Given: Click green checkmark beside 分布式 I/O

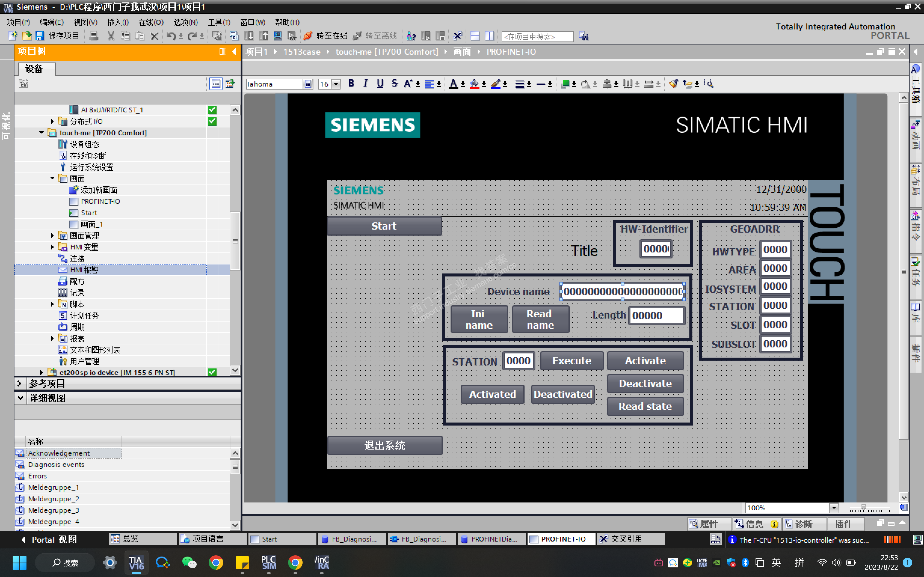Looking at the screenshot, I should pos(212,121).
